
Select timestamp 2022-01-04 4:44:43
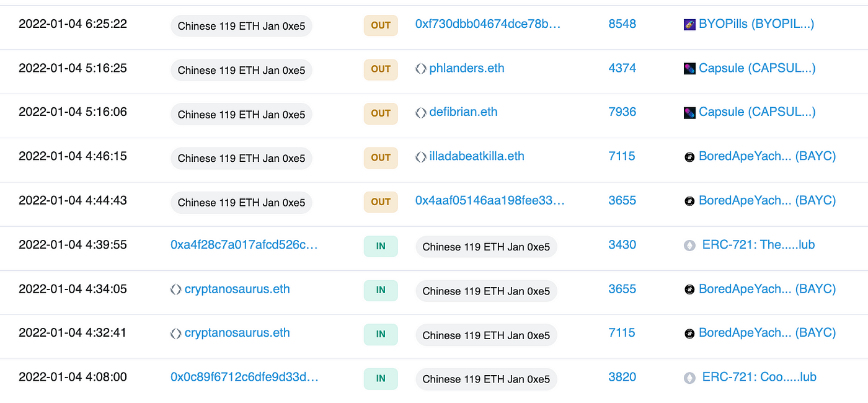click(73, 200)
